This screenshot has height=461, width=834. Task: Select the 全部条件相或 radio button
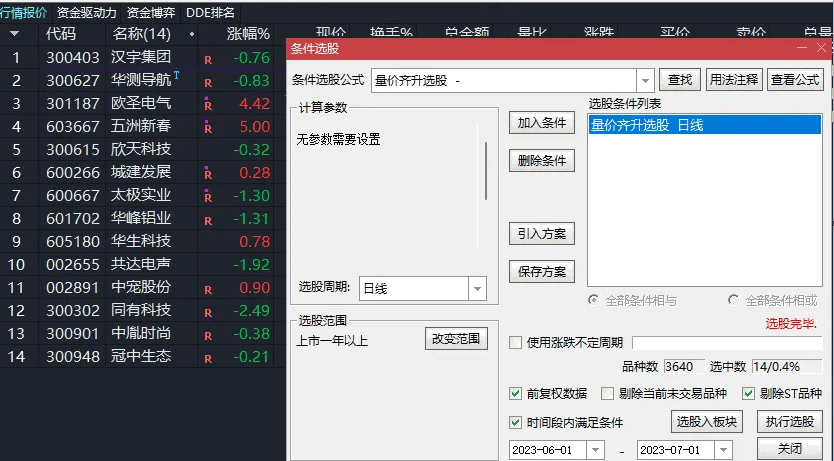(733, 300)
